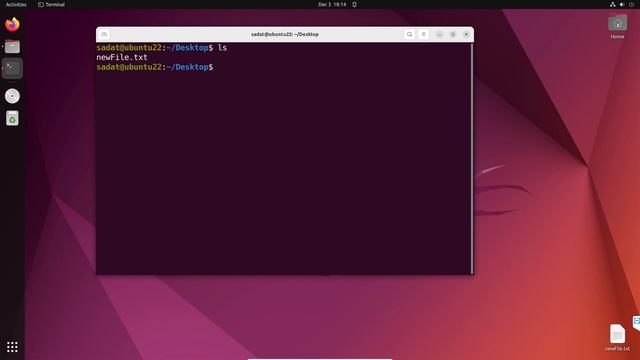This screenshot has width=640, height=360.
Task: Open the power menu indicator
Action: [x=631, y=4]
